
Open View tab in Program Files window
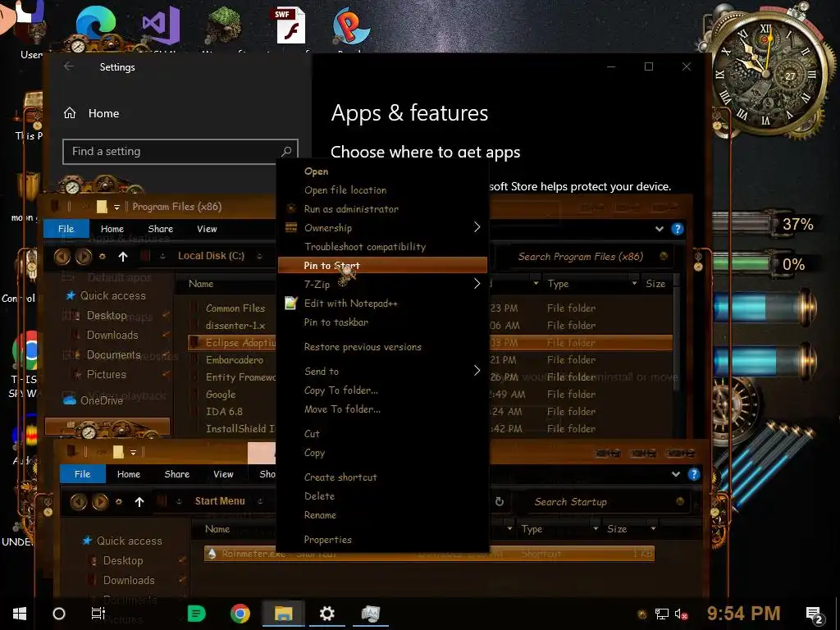tap(207, 229)
